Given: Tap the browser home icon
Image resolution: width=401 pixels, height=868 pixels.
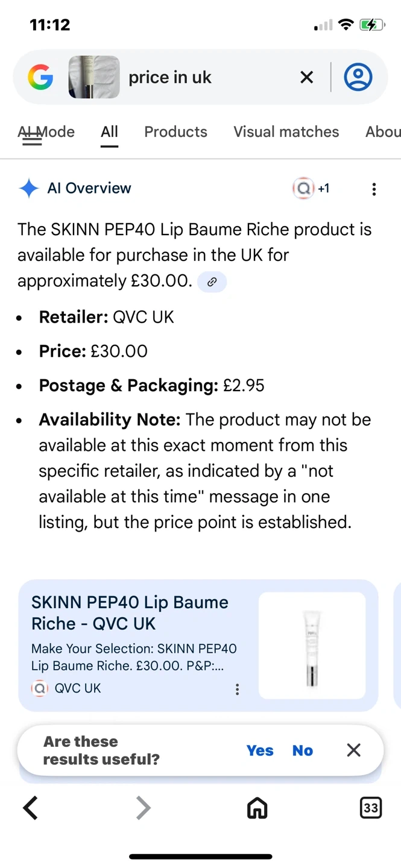Looking at the screenshot, I should click(257, 808).
